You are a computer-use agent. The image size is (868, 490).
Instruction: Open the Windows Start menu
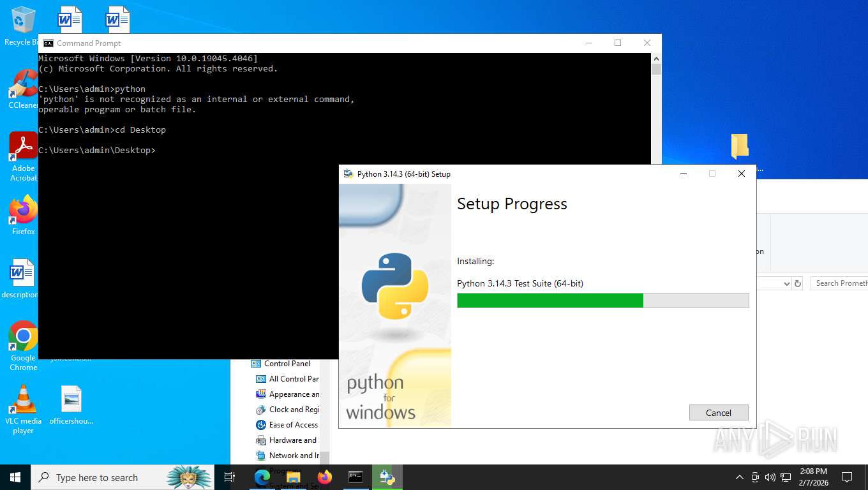(15, 477)
